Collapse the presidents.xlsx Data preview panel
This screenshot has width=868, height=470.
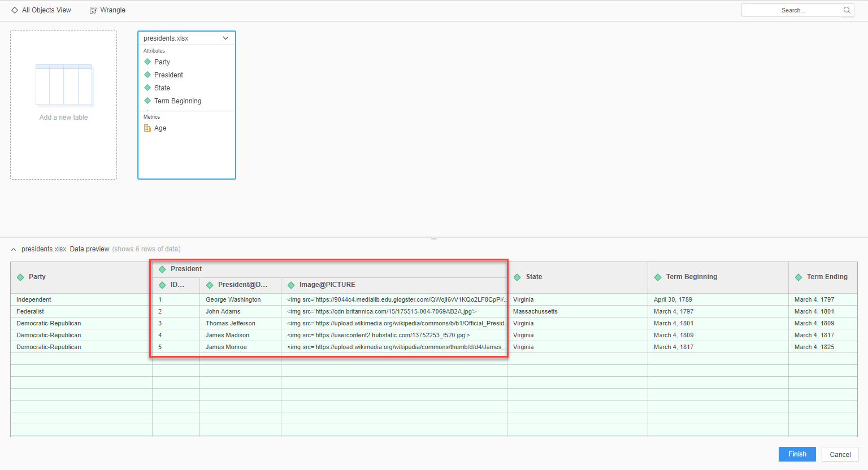pyautogui.click(x=14, y=249)
